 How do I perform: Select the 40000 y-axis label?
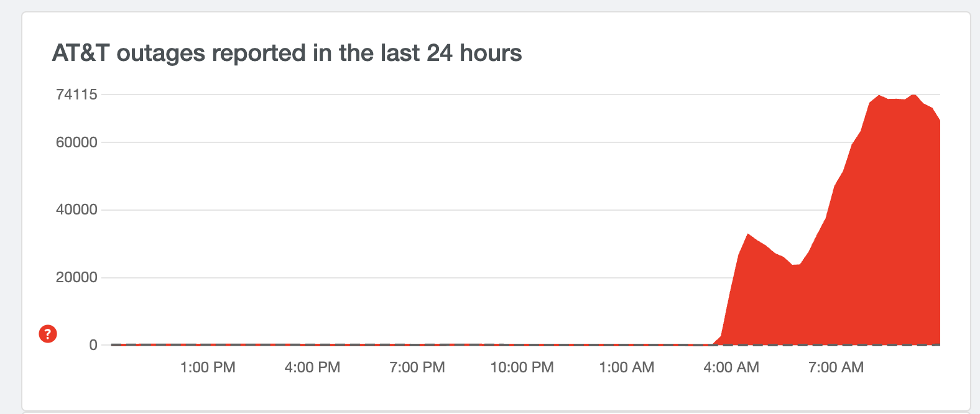coord(76,210)
